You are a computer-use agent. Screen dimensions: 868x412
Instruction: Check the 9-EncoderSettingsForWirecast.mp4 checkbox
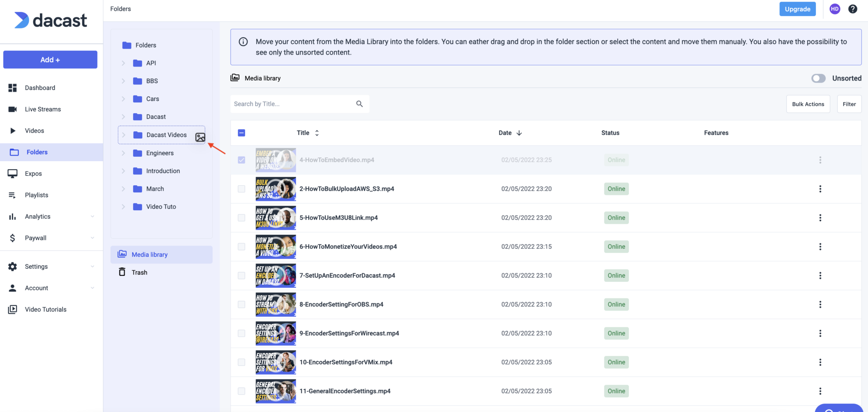click(242, 333)
